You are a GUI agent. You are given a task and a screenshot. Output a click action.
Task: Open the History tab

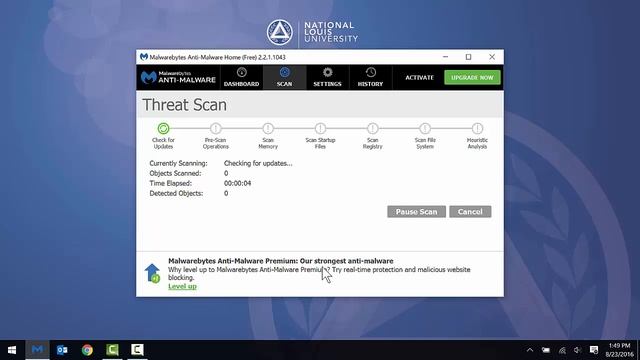point(370,78)
